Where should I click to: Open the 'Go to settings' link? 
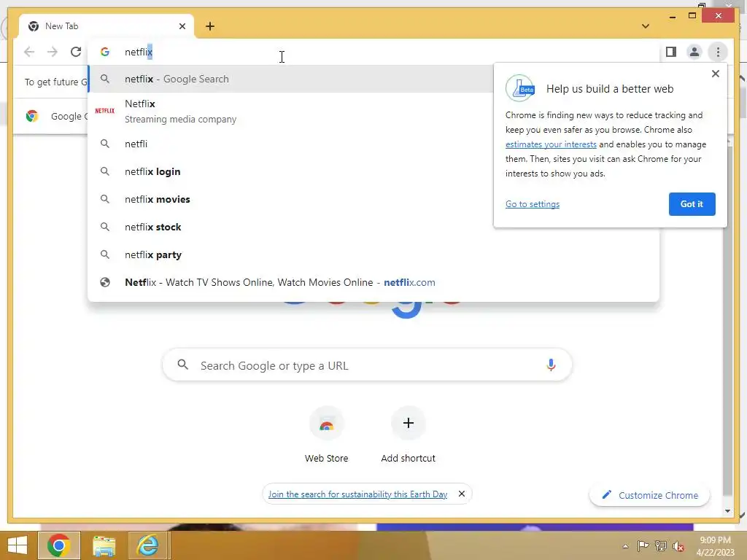532,204
